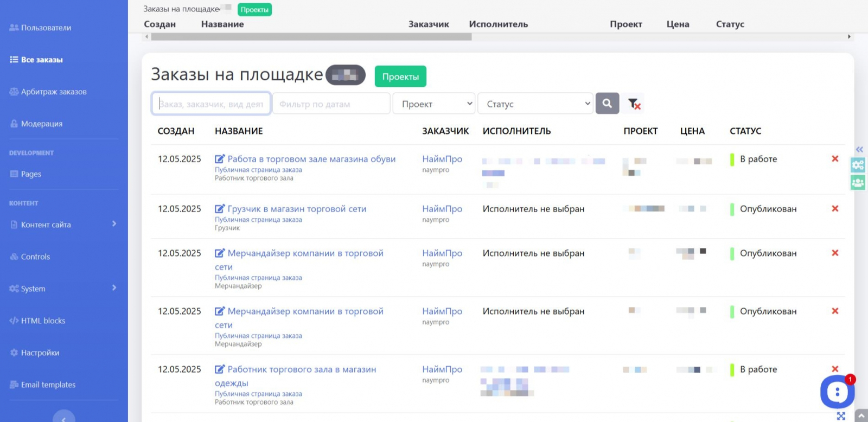Open the Проект filter dropdown

point(434,104)
